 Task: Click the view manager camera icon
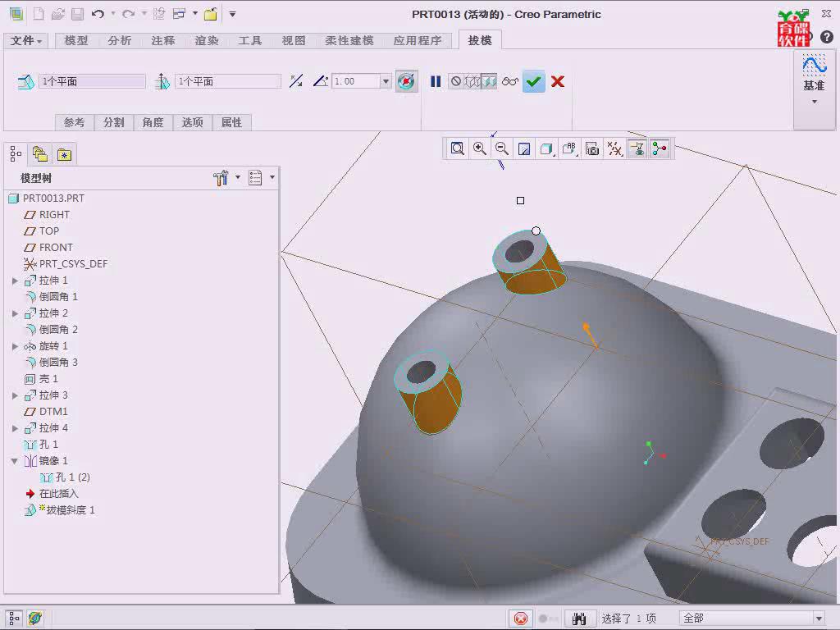(x=592, y=148)
